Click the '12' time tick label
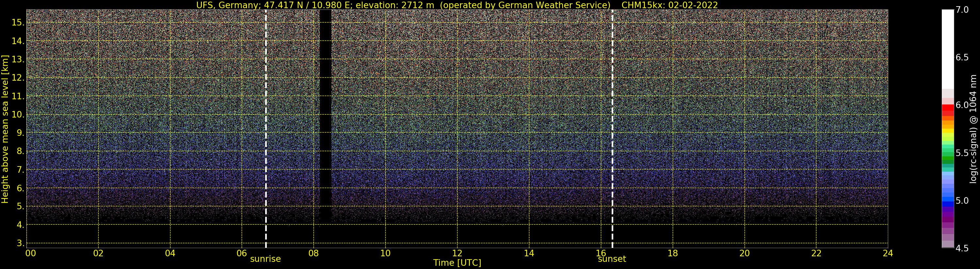 tap(457, 253)
